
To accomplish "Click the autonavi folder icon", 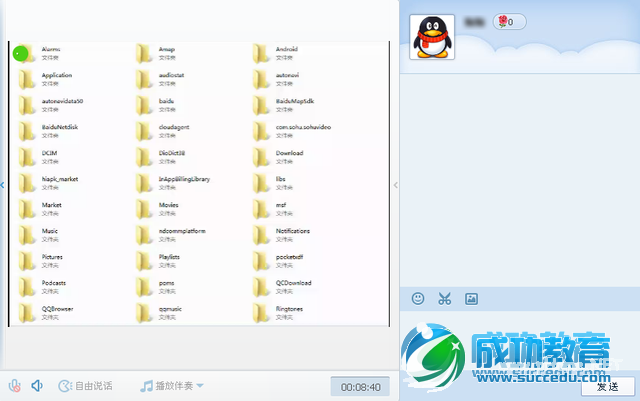I will [x=260, y=79].
